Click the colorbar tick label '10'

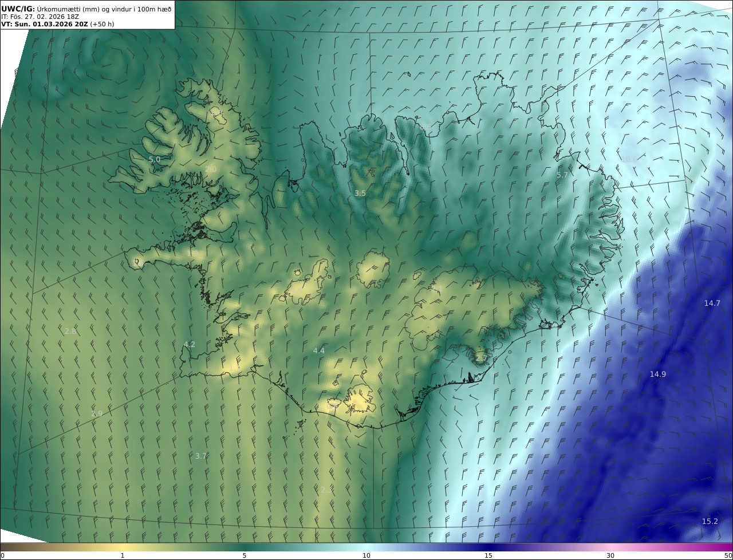366,555
